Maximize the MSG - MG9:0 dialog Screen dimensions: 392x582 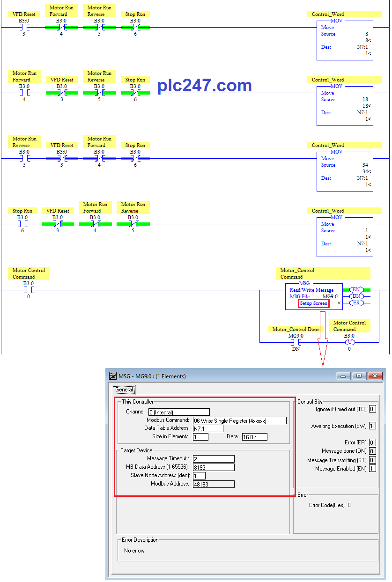(x=359, y=376)
